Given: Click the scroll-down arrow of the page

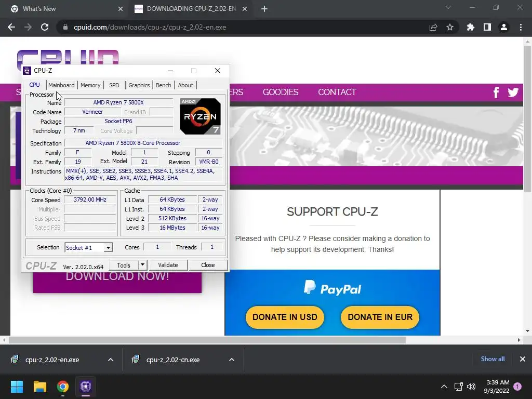Looking at the screenshot, I should [527, 331].
